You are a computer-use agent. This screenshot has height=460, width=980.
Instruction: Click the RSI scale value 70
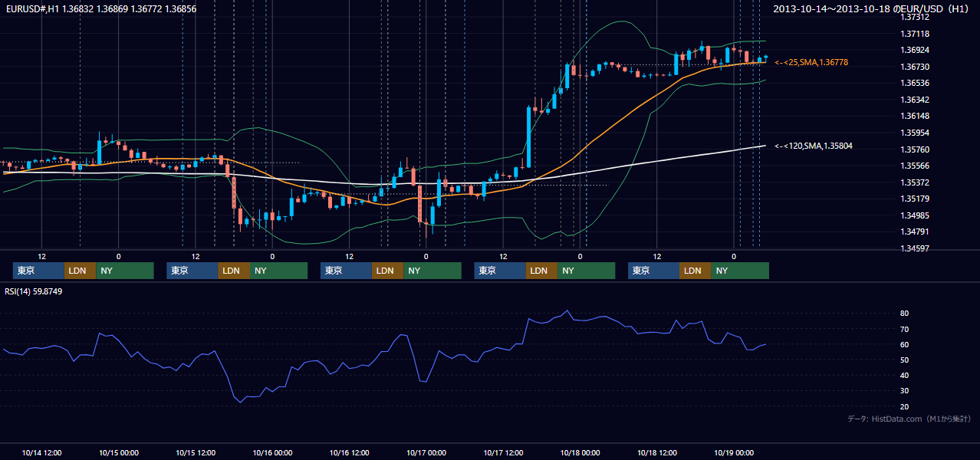tap(905, 329)
